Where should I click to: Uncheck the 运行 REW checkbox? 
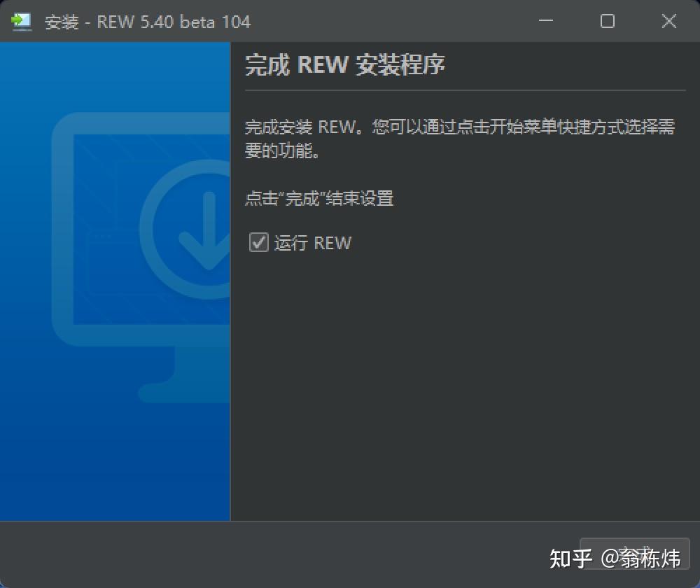coord(258,242)
